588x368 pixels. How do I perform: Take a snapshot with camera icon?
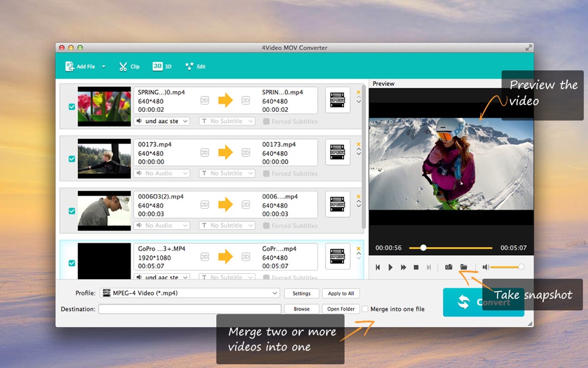[x=449, y=267]
